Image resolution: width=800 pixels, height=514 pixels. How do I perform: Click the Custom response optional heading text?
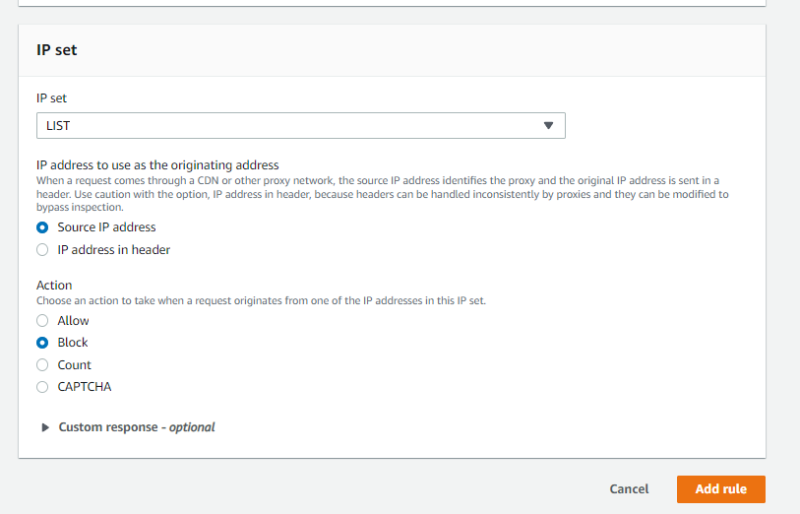(136, 427)
